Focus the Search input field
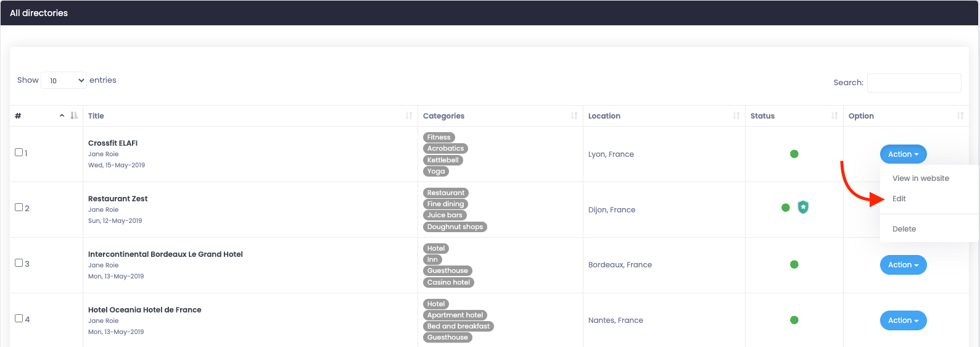The height and width of the screenshot is (347, 980). pos(914,83)
